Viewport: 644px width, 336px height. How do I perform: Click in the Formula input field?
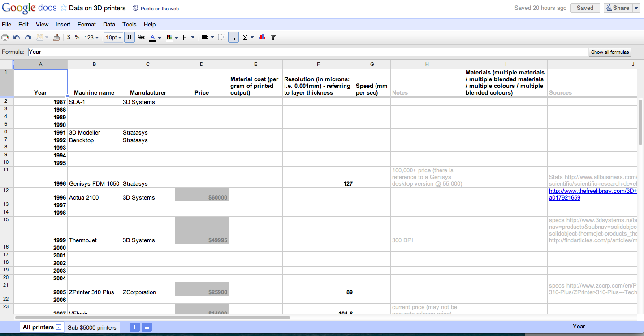[307, 52]
